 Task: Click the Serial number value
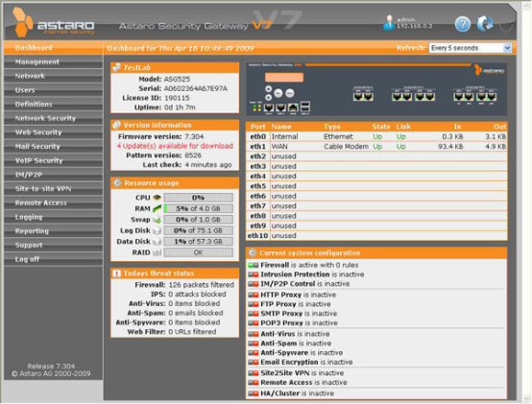tap(196, 88)
